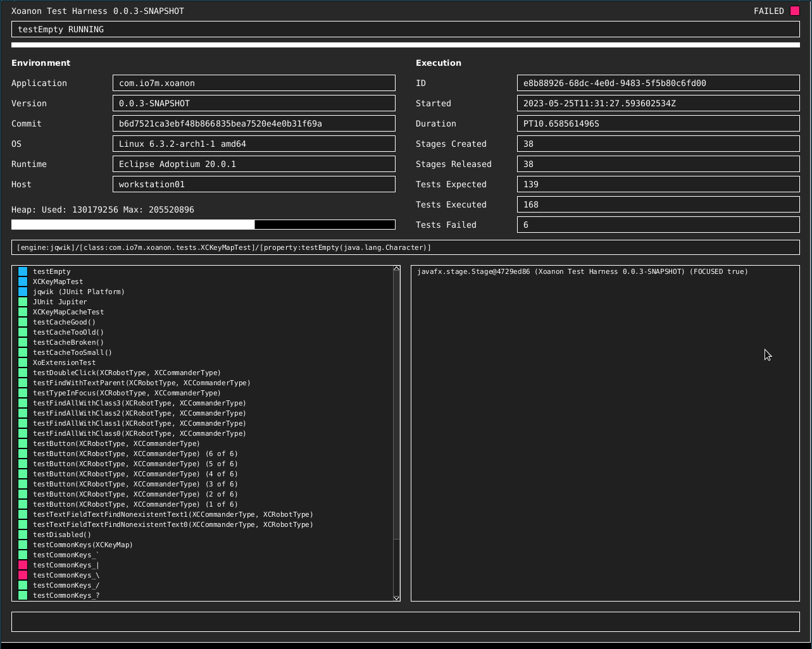Click the green square beside testCacheBroken()
Viewport: 812px width, 649px height.
click(23, 342)
